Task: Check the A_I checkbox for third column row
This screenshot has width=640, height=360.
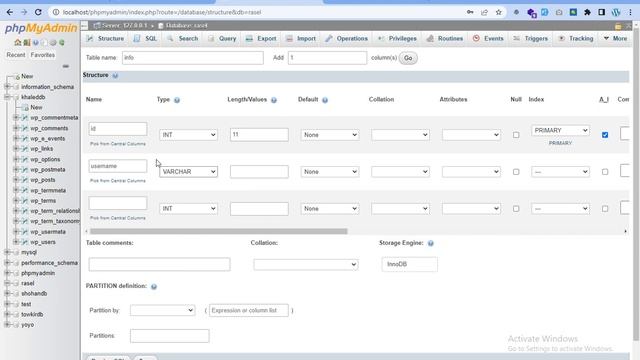Action: click(x=605, y=209)
